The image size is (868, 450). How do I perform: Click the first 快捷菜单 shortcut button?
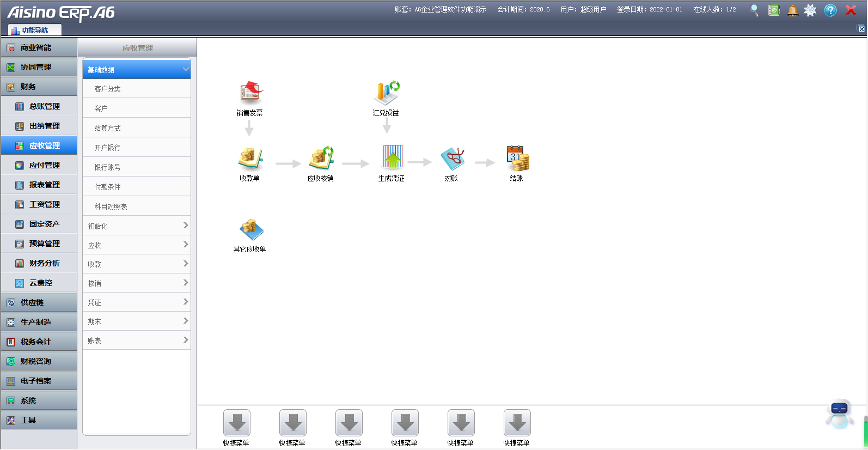pyautogui.click(x=236, y=423)
